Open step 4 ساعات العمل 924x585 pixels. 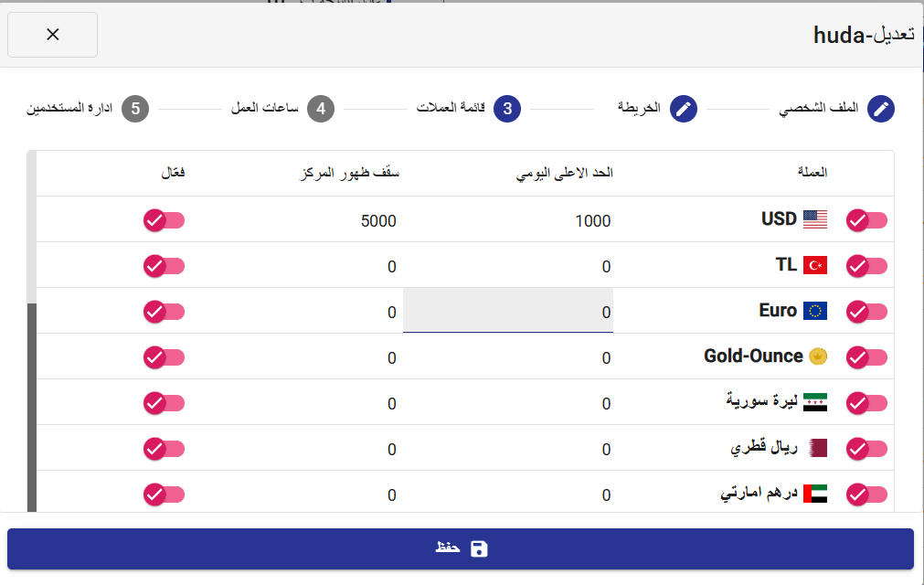pos(282,109)
